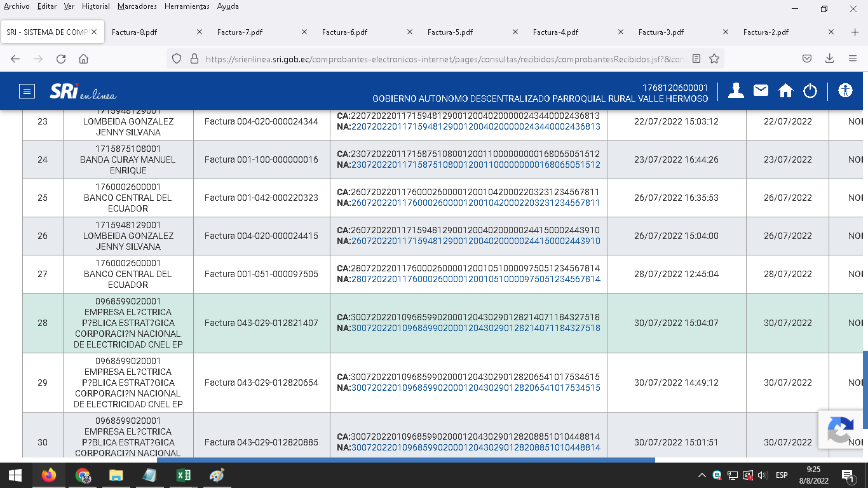Go to SRI home icon
The height and width of the screenshot is (488, 868).
point(785,91)
